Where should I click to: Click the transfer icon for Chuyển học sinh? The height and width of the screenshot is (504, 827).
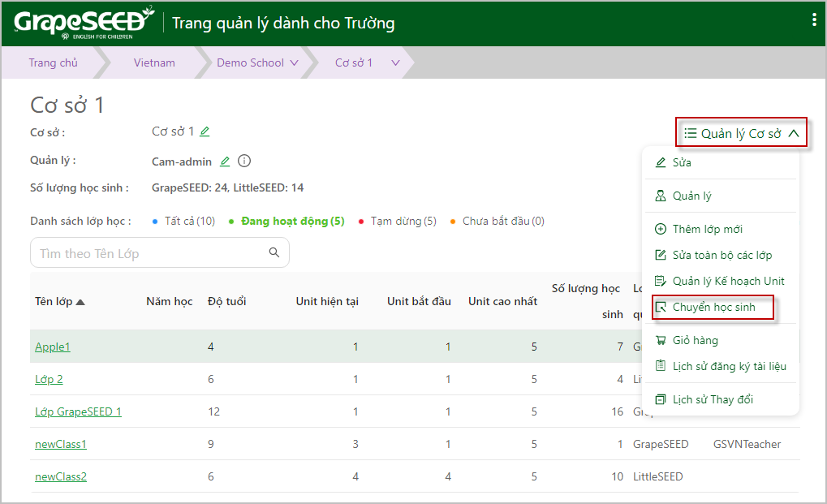coord(661,307)
